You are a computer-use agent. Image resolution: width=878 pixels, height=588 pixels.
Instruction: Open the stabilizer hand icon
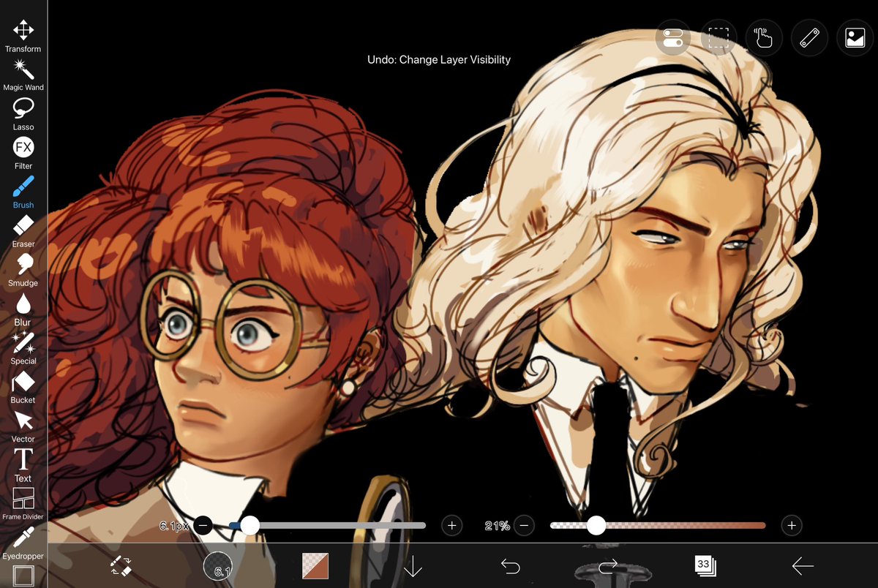pyautogui.click(x=764, y=37)
